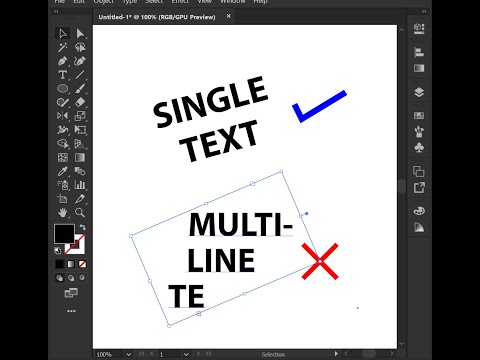The image size is (480, 360).
Task: Select the Paintbrush tool
Action: tap(80, 89)
